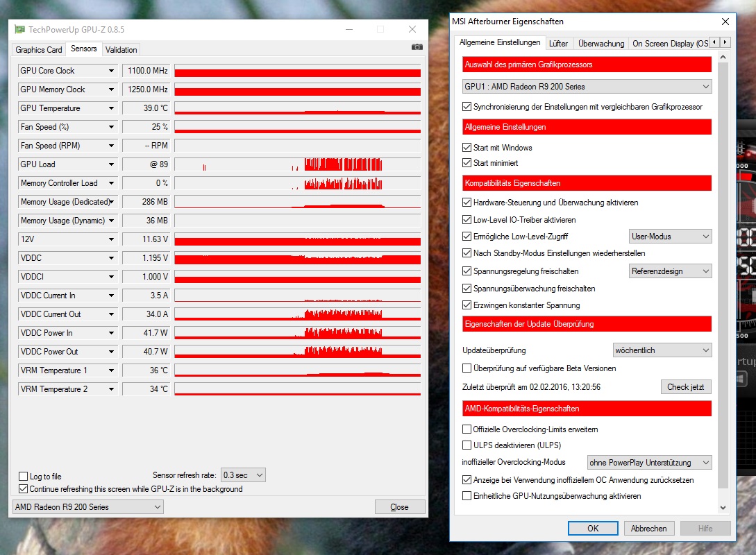Enable Überprüfung auf verfügbare Beta Versionen
The height and width of the screenshot is (555, 756).
pos(467,368)
